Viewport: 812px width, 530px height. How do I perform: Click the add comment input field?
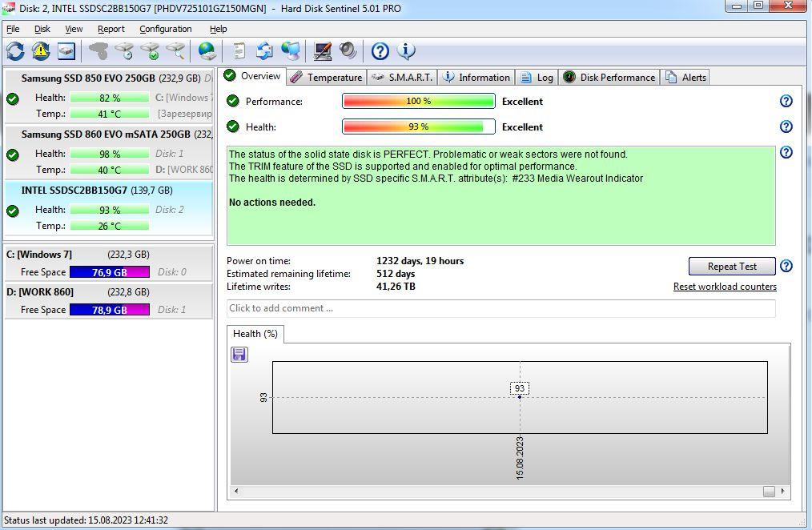click(500, 308)
